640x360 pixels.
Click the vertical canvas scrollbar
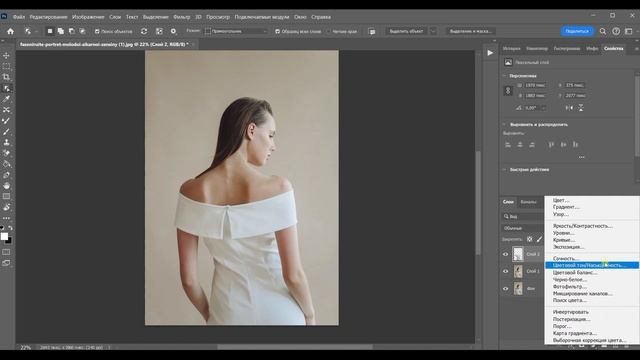[x=477, y=203]
